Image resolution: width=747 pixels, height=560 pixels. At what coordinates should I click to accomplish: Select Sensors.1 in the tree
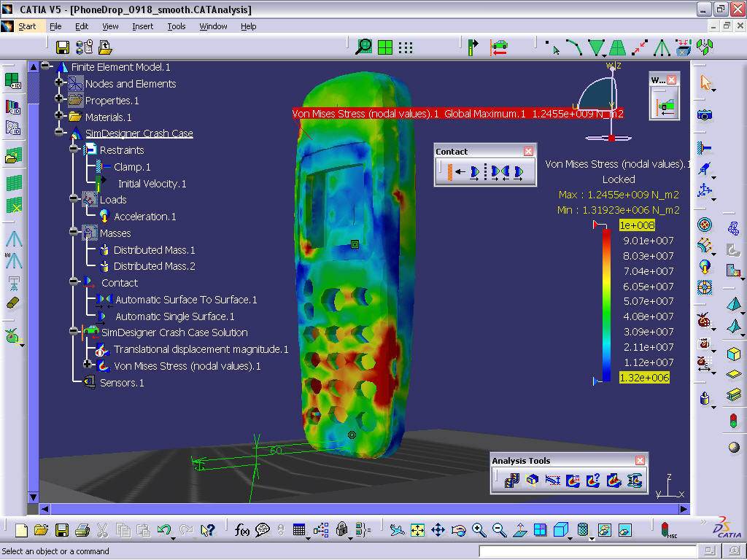point(122,383)
